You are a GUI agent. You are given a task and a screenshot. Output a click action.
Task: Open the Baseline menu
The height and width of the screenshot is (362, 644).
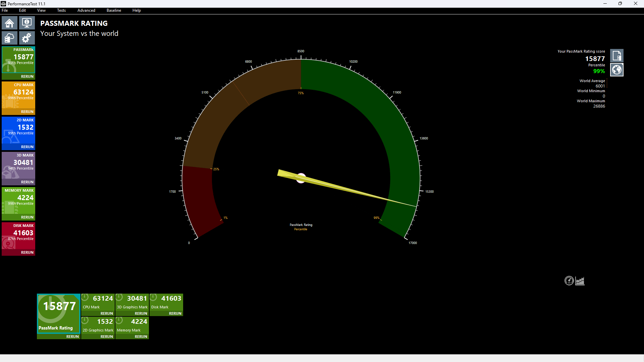114,10
